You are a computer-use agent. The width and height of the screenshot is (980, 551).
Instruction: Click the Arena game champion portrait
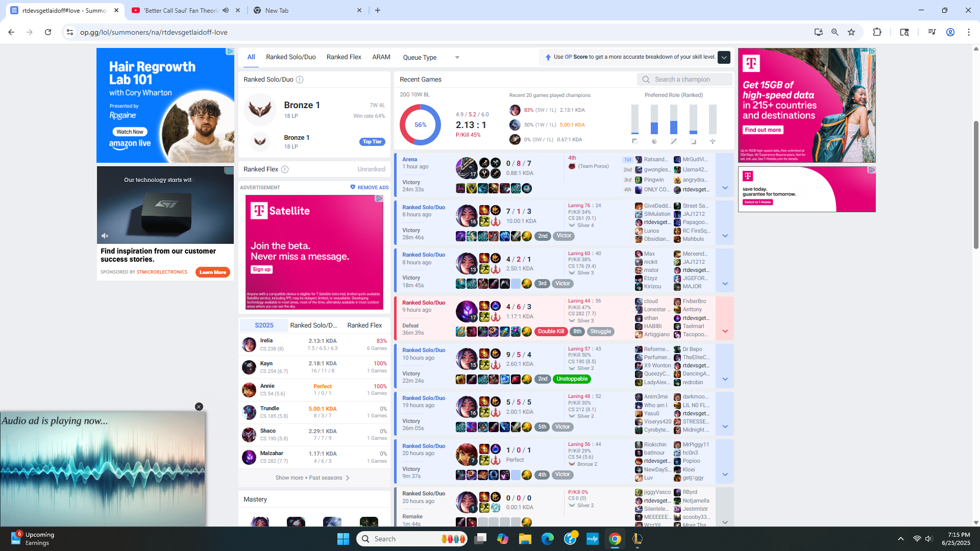click(x=466, y=167)
